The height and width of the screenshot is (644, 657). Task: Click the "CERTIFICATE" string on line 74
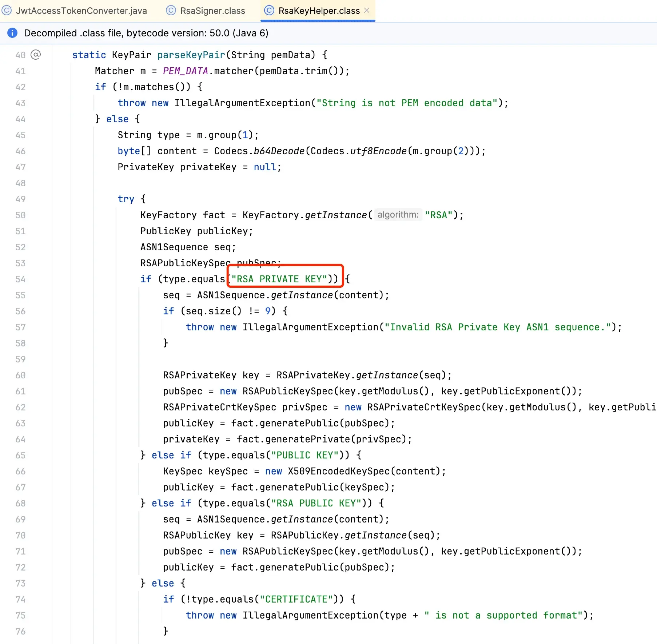[x=296, y=599]
